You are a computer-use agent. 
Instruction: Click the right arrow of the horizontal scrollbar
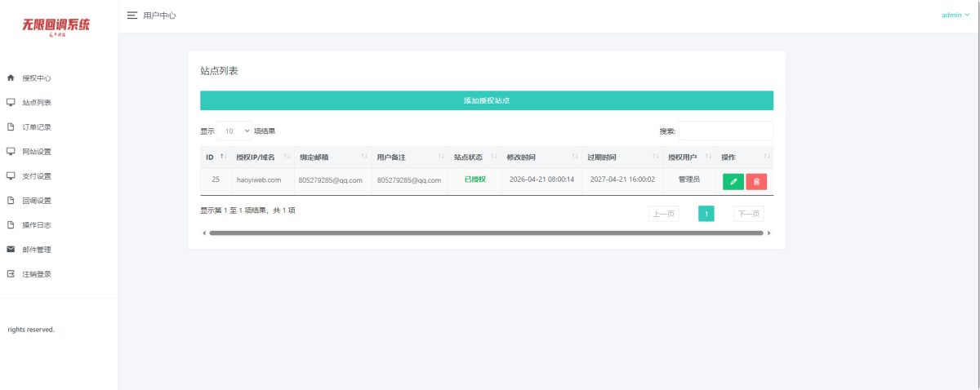point(768,233)
